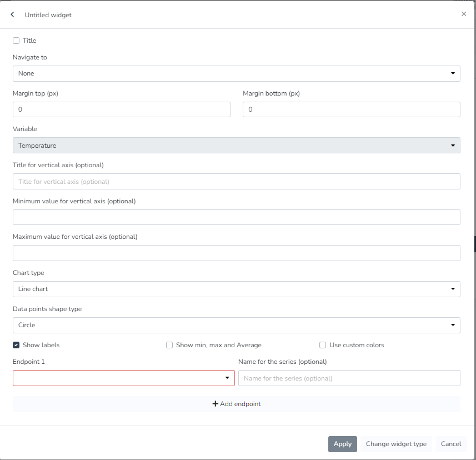Expand the Variable Temperature dropdown
This screenshot has width=476, height=460.
click(236, 146)
